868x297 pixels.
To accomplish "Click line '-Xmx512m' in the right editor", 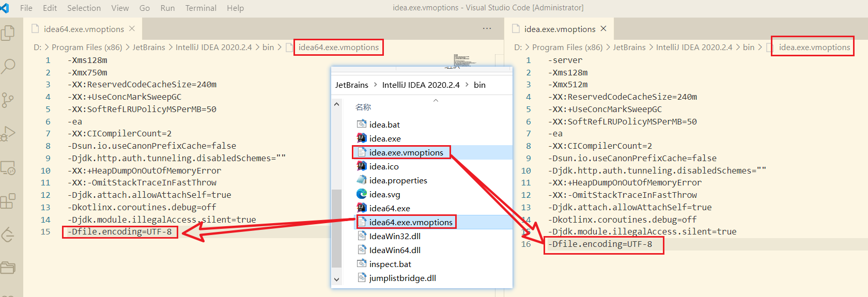I will click(568, 84).
